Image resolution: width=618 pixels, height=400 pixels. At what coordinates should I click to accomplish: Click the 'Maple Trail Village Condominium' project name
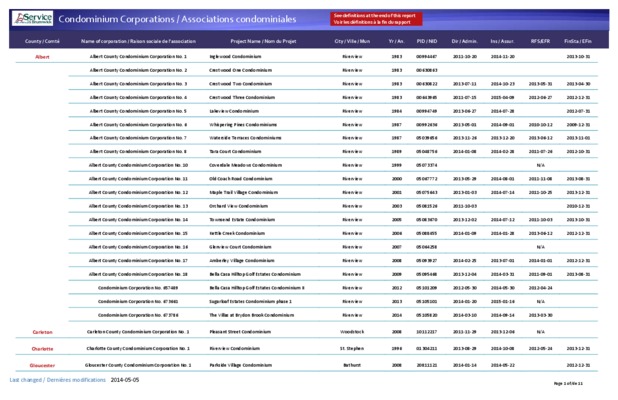point(243,192)
